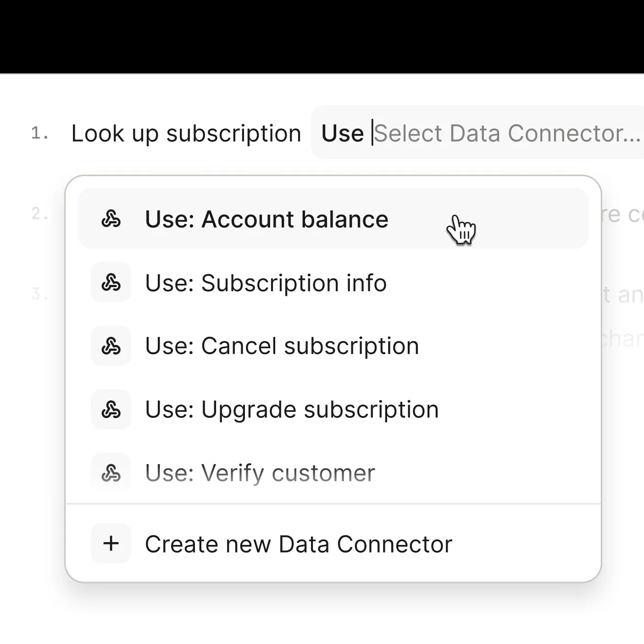The height and width of the screenshot is (644, 644).
Task: Select the Subscription info data connector
Action: [265, 283]
